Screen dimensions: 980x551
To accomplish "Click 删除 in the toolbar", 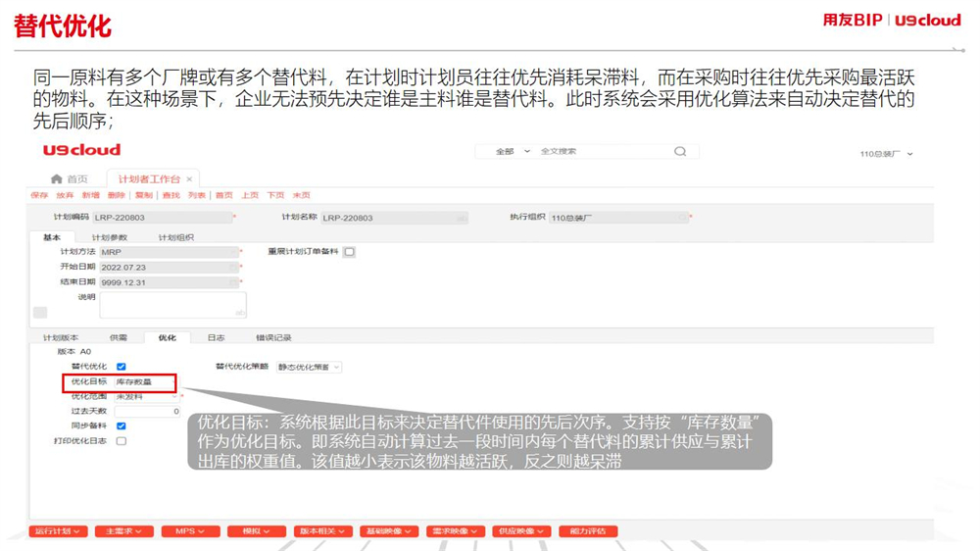I will click(x=117, y=196).
